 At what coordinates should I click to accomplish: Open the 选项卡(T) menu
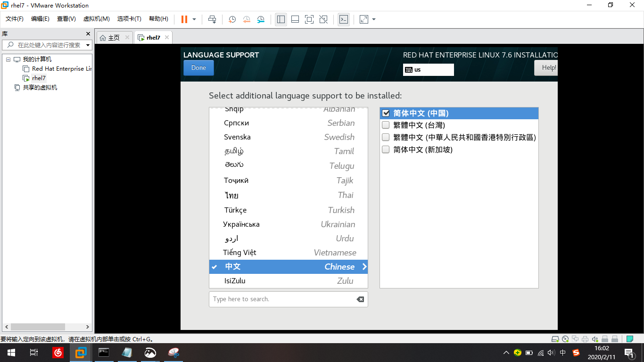point(129,19)
